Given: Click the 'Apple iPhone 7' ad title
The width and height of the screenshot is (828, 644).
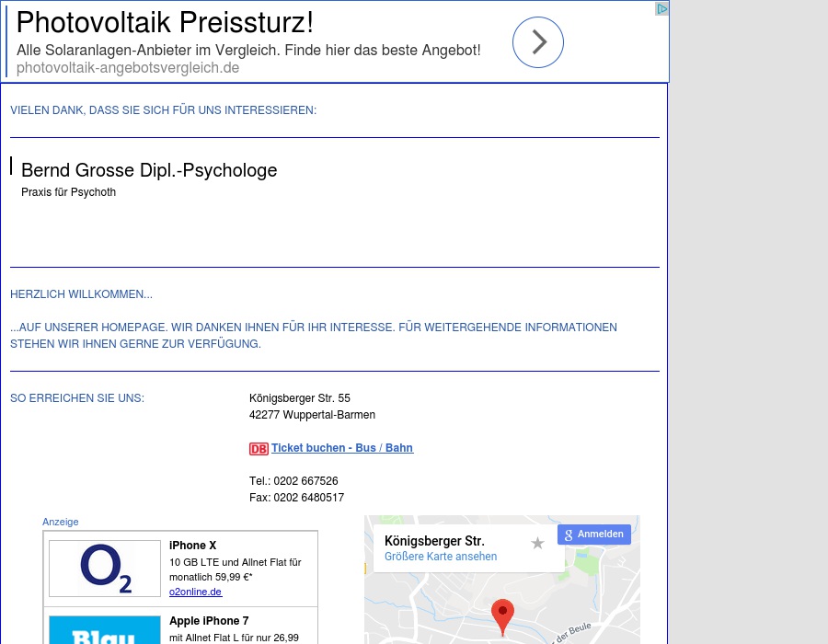Looking at the screenshot, I should point(209,621).
